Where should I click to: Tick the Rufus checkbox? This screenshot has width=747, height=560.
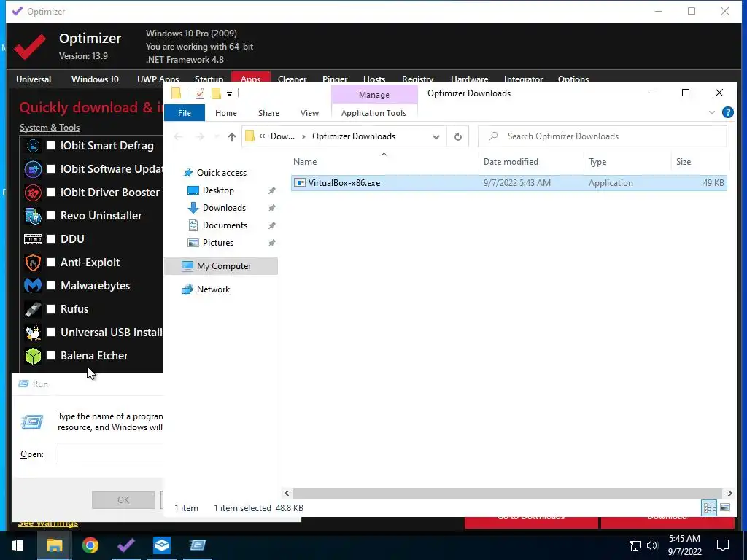[x=50, y=309]
